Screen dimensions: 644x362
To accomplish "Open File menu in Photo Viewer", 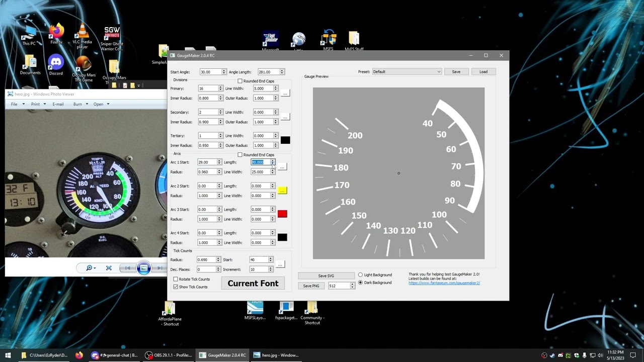I will click(x=14, y=104).
